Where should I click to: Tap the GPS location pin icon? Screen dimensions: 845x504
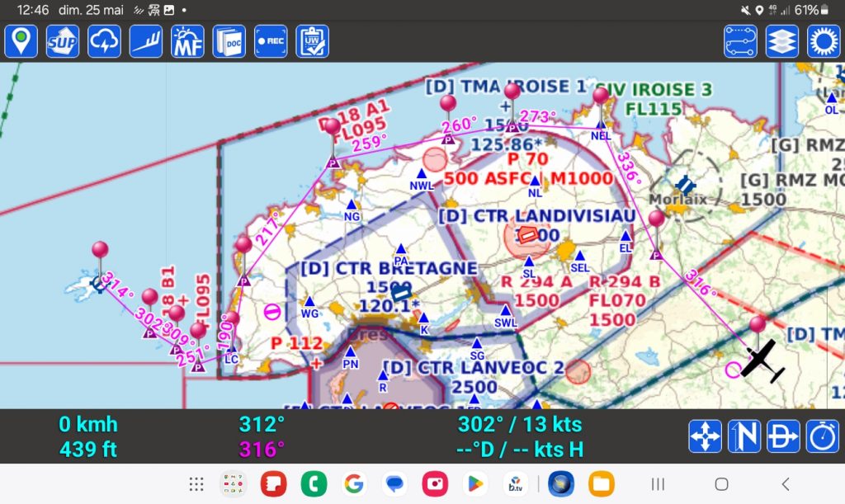21,41
